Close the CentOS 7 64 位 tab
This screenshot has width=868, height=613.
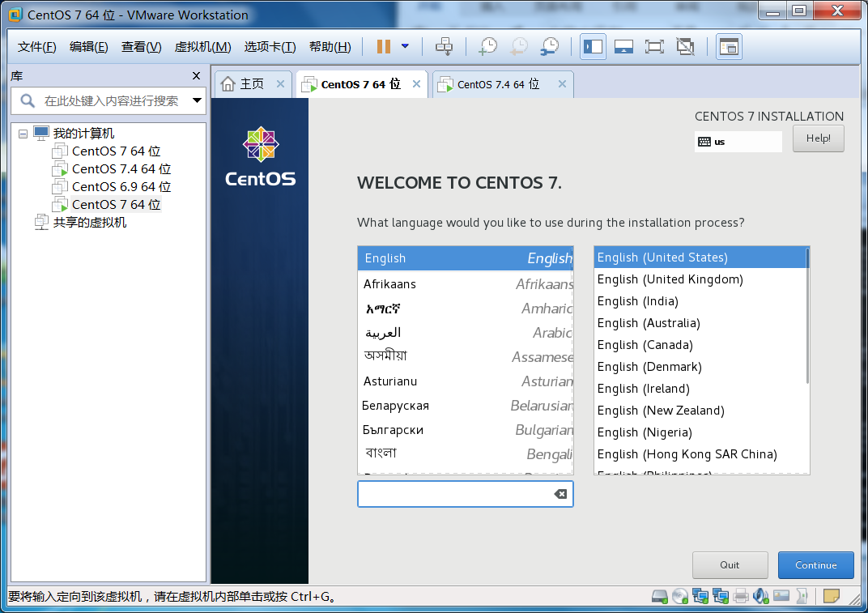(x=417, y=84)
